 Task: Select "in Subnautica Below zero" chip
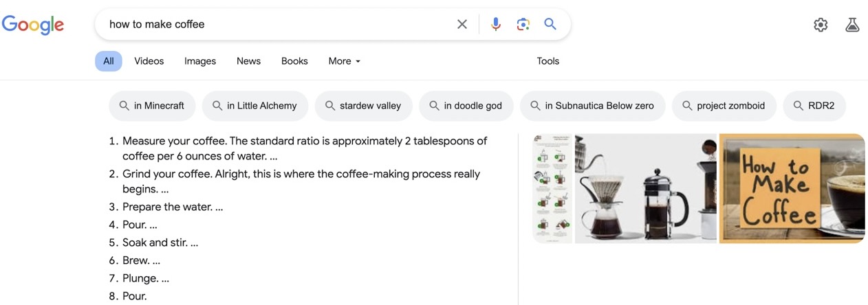tap(592, 106)
